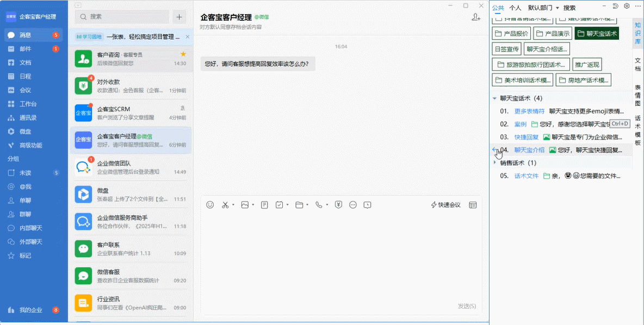The height and width of the screenshot is (325, 644).
Task: Filter by @我 group
Action: [x=34, y=187]
